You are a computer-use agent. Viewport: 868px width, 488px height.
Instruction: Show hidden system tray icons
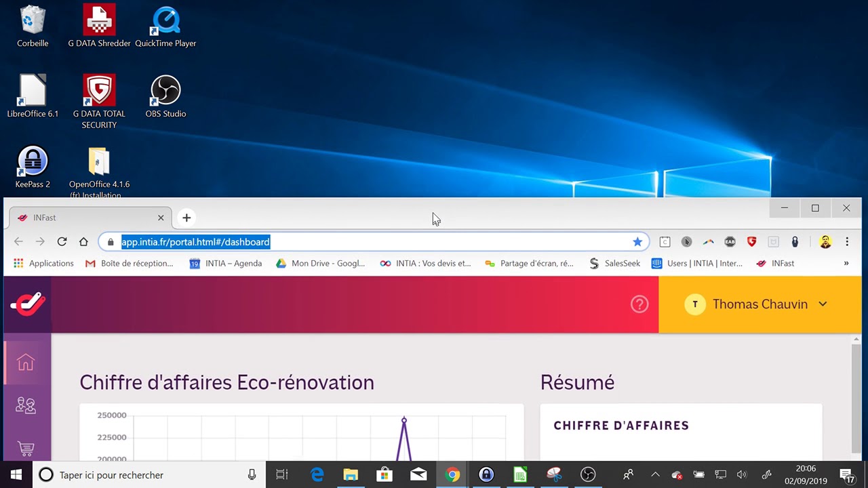tap(655, 475)
